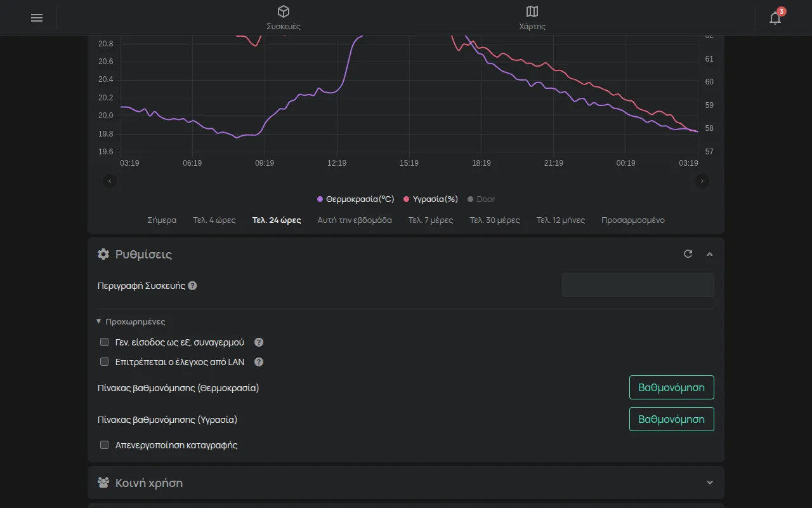Pan chart right with arrow button

click(702, 181)
